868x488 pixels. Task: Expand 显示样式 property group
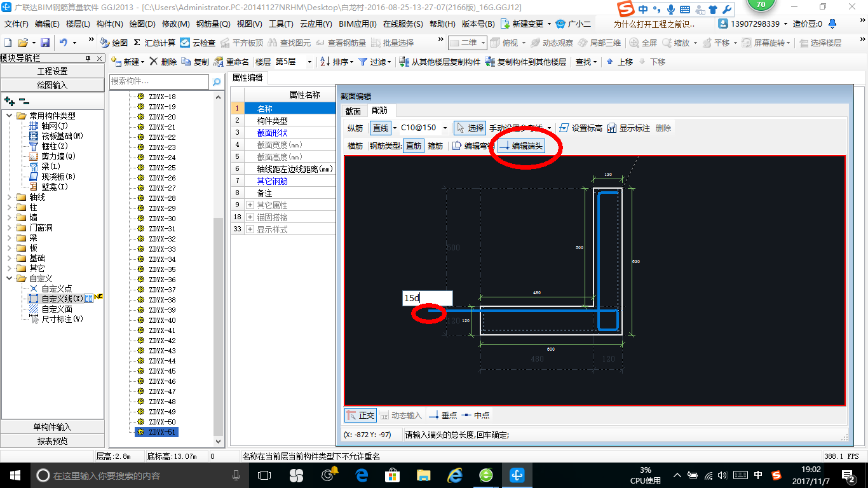tap(250, 229)
